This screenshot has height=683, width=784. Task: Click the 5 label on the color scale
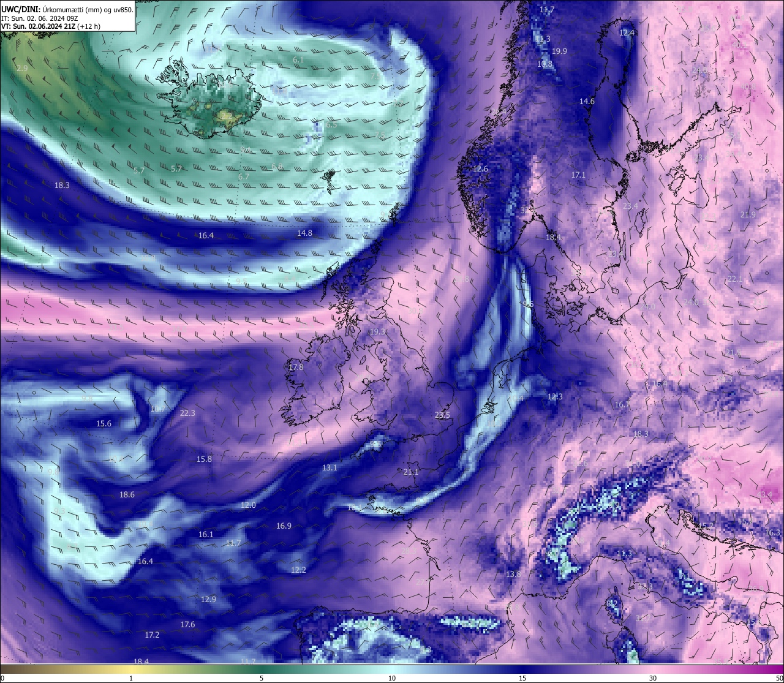[x=262, y=678]
